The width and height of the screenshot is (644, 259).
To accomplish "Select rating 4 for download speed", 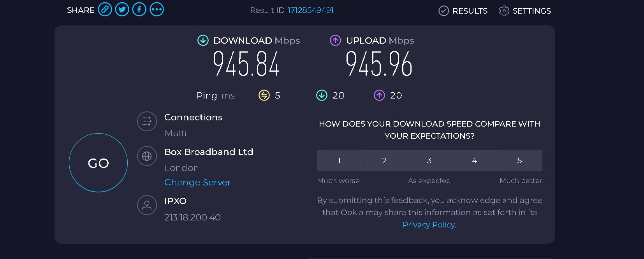I will click(x=474, y=160).
